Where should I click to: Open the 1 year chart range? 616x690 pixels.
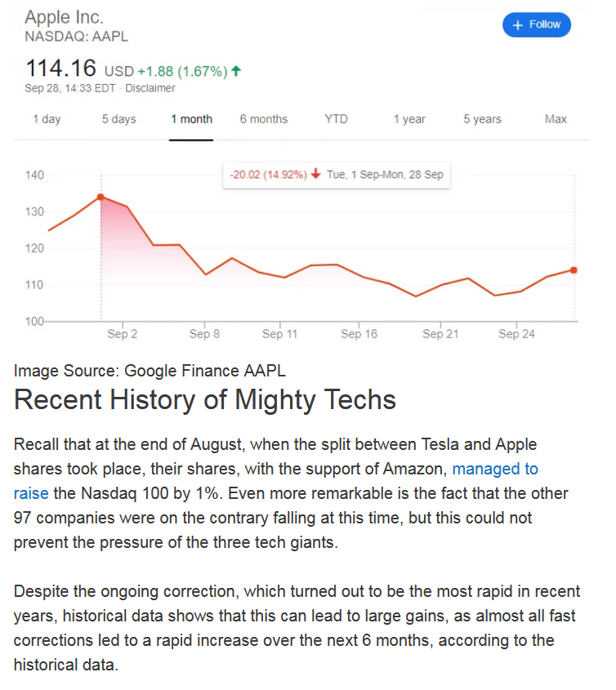(x=408, y=119)
